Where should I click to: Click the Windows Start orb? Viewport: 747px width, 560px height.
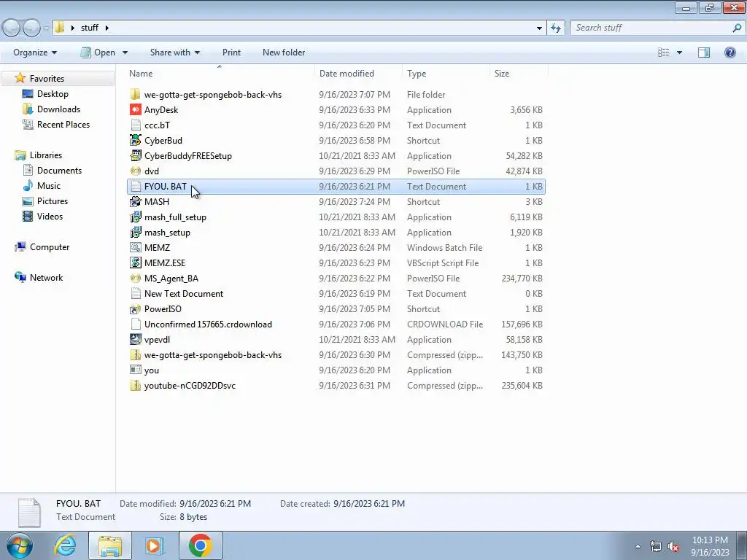(20, 545)
